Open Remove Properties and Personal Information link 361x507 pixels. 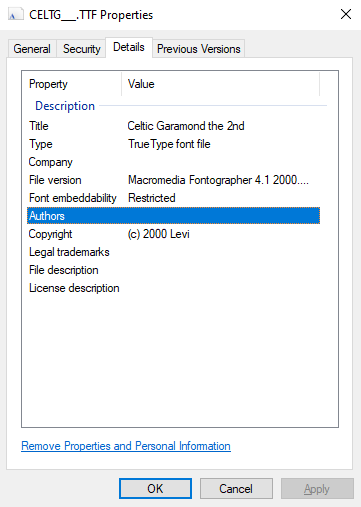pyautogui.click(x=126, y=446)
